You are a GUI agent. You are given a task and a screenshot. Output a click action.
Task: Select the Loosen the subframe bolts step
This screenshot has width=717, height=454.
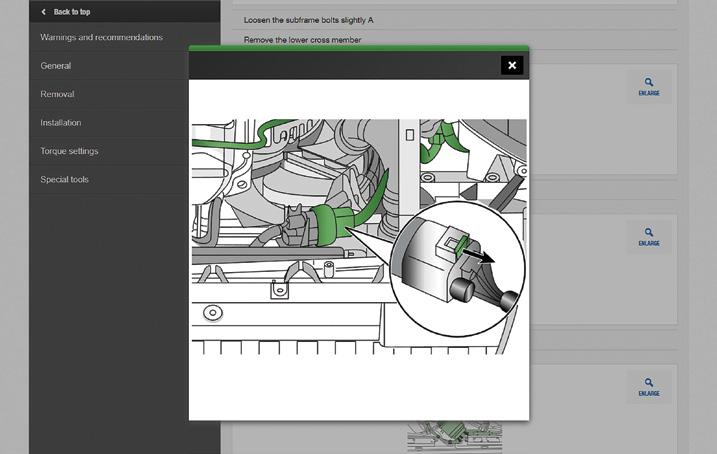click(309, 20)
